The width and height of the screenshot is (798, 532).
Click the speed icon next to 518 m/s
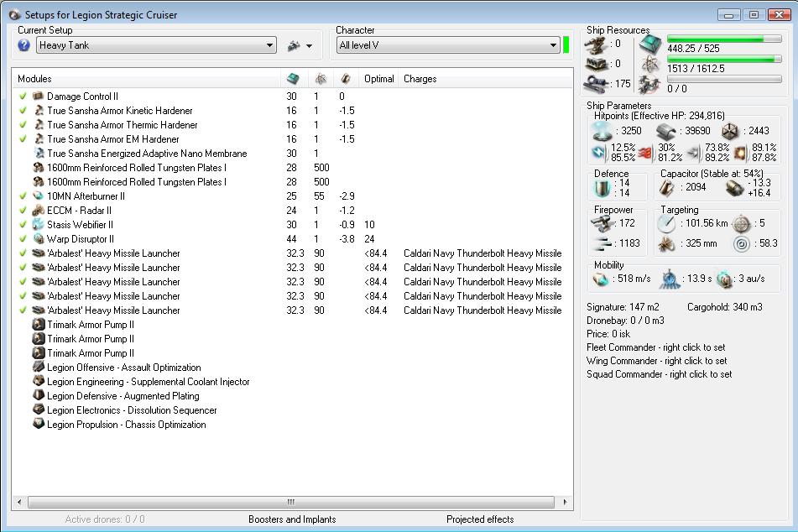point(601,279)
